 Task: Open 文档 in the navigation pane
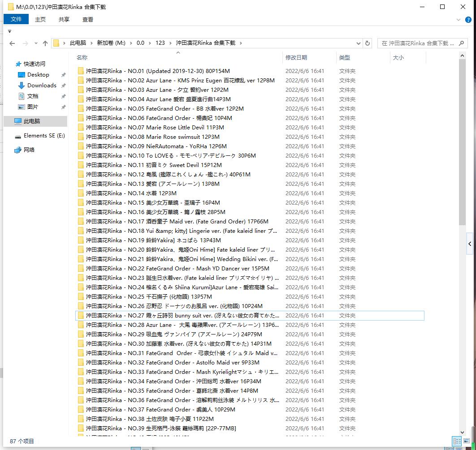click(32, 96)
